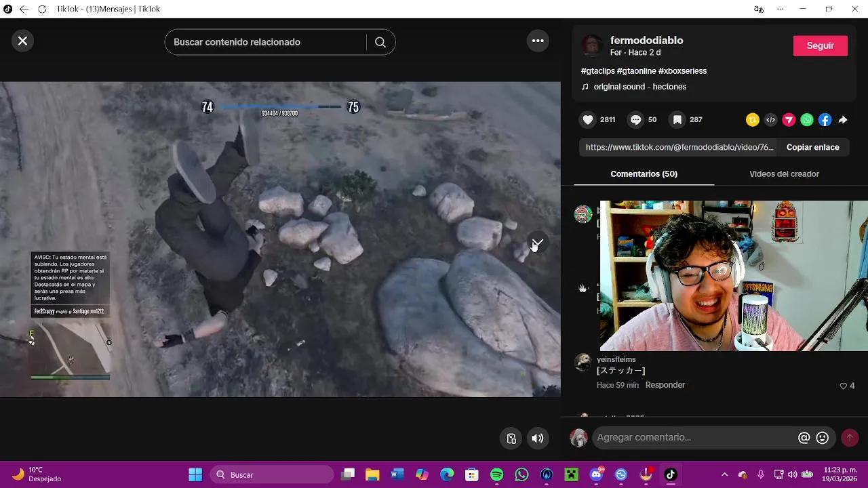This screenshot has height=488, width=868.
Task: Click the Seguir follow button
Action: click(820, 45)
